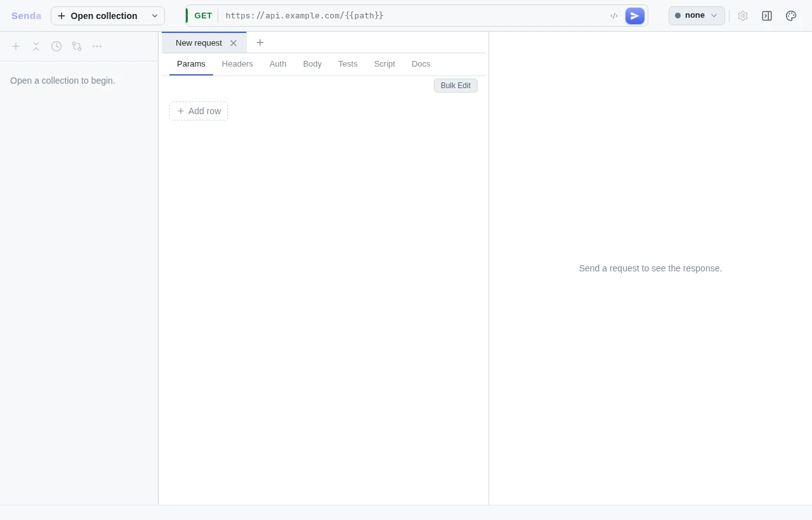812x520 pixels.
Task: Switch to the Params tab
Action: pyautogui.click(x=191, y=64)
